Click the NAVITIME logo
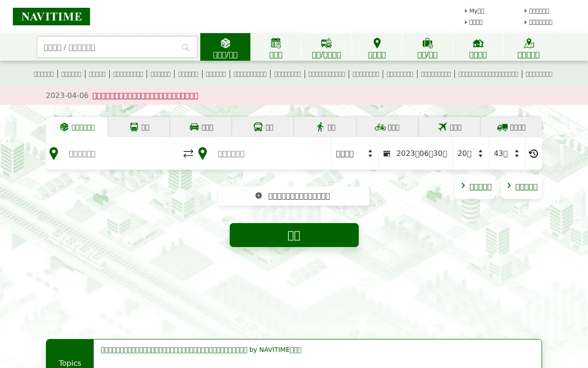Viewport: 588px width, 368px height. tap(51, 17)
